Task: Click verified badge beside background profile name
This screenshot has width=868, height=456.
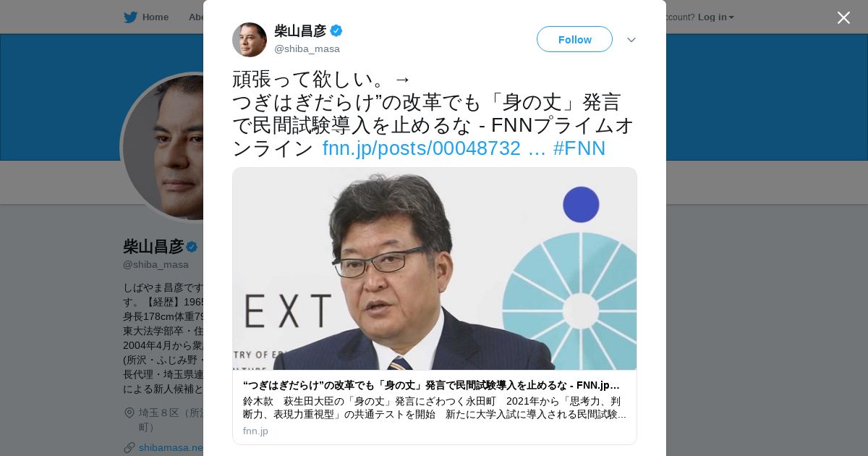Action: [x=192, y=247]
